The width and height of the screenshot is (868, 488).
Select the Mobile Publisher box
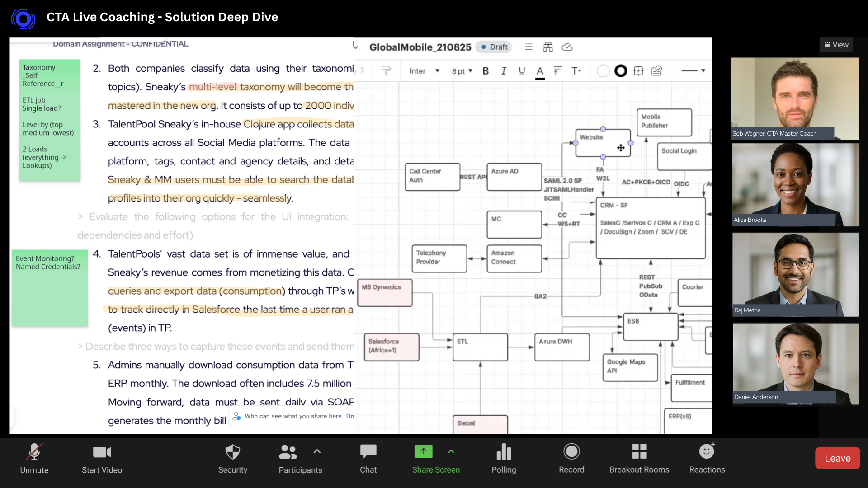664,122
